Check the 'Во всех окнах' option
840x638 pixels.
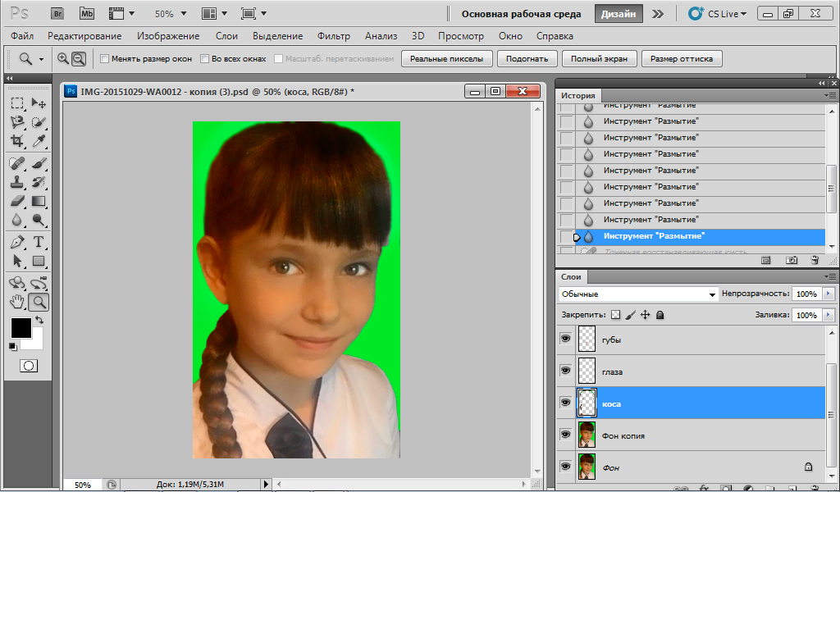tap(205, 59)
